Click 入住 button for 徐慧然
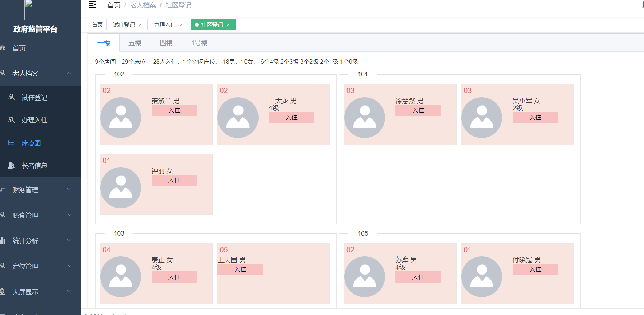Screen dimensions: 644x315 click(418, 110)
